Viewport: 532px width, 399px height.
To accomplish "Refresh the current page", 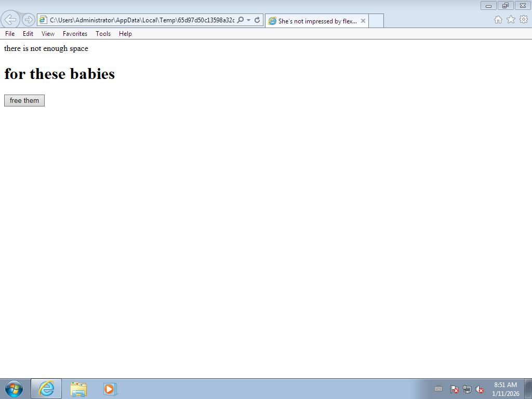I will [257, 20].
